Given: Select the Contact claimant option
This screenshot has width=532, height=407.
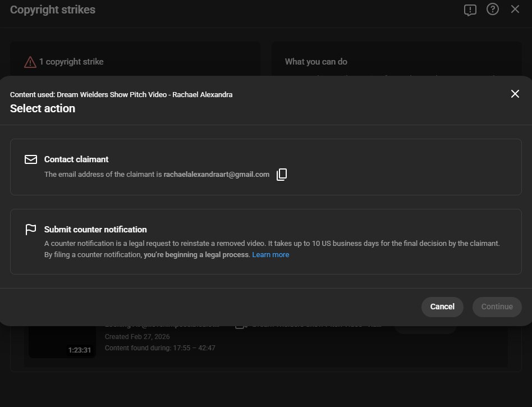Looking at the screenshot, I should pyautogui.click(x=265, y=167).
